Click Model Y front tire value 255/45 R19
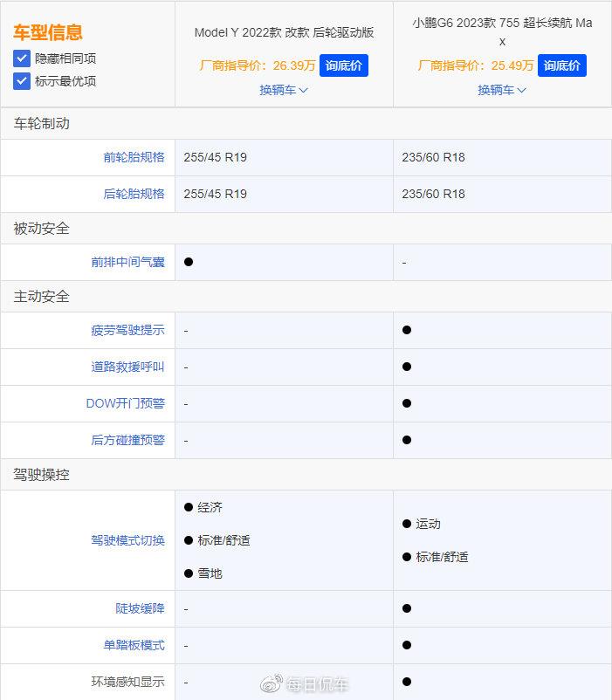The height and width of the screenshot is (700, 612). tap(215, 157)
